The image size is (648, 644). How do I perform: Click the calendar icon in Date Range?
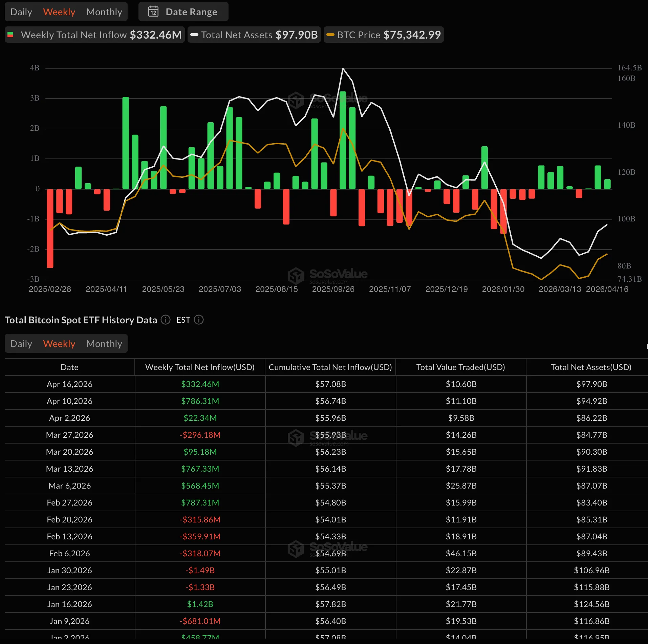click(x=153, y=12)
